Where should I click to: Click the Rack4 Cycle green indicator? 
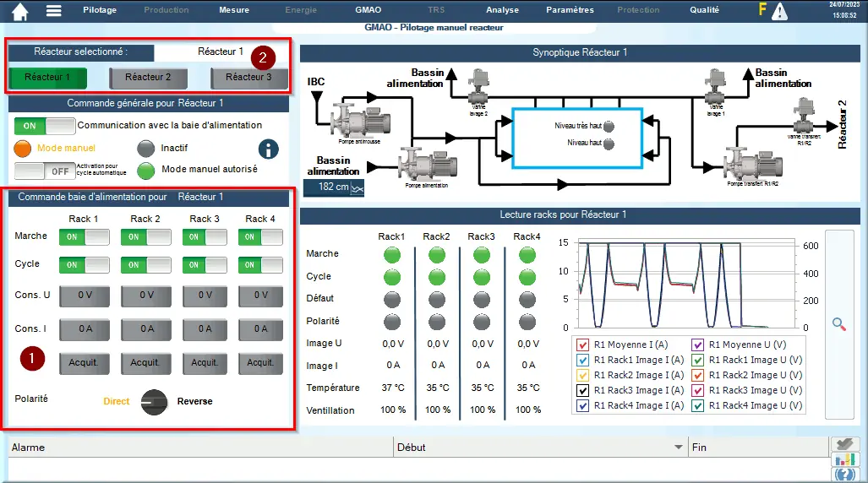pyautogui.click(x=527, y=277)
